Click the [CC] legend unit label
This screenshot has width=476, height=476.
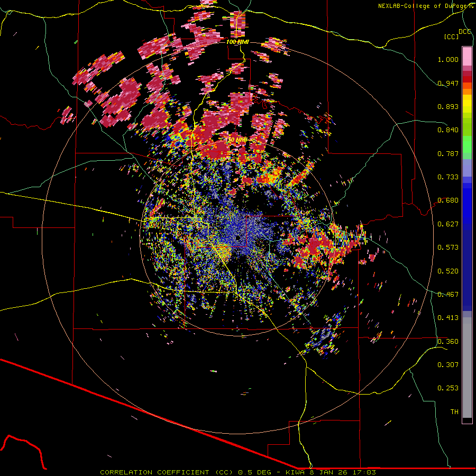pyautogui.click(x=451, y=36)
